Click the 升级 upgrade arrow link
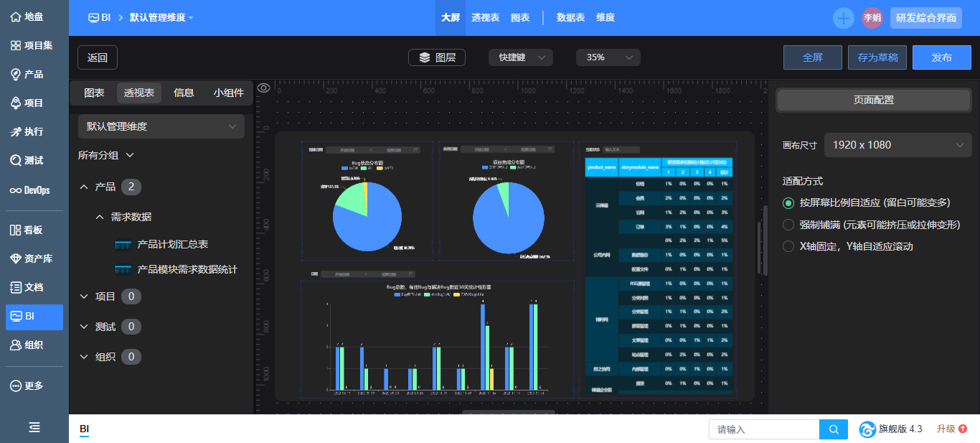 coord(951,429)
